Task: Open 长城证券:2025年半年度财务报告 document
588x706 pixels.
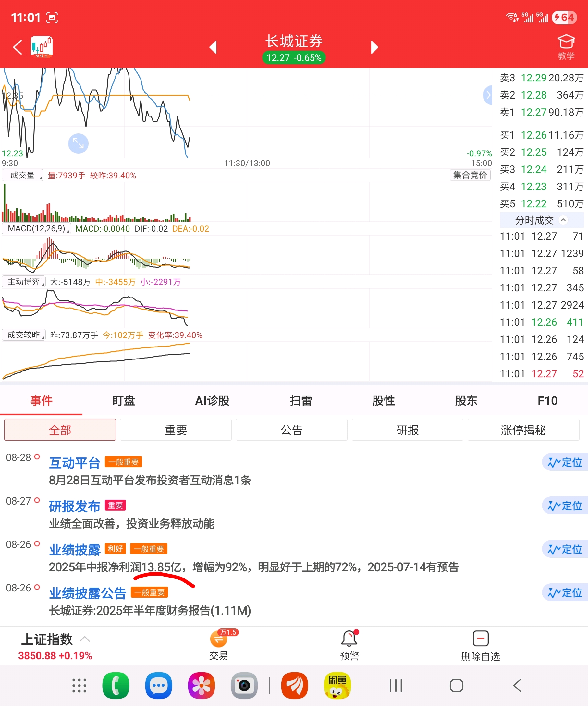Action: point(150,611)
